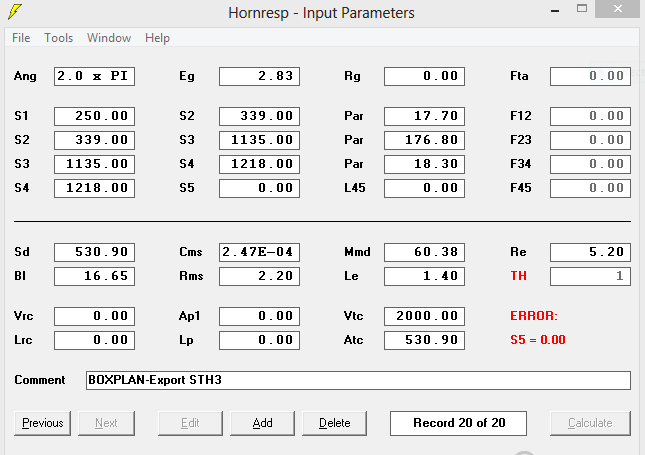Click the red S5 = 0.00 message
The height and width of the screenshot is (455, 645).
pyautogui.click(x=538, y=340)
